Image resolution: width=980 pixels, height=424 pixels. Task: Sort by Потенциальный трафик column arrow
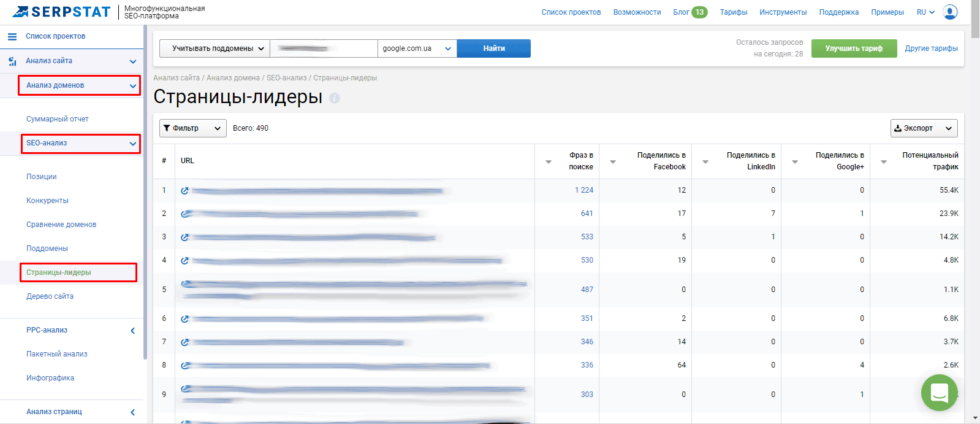(x=884, y=161)
